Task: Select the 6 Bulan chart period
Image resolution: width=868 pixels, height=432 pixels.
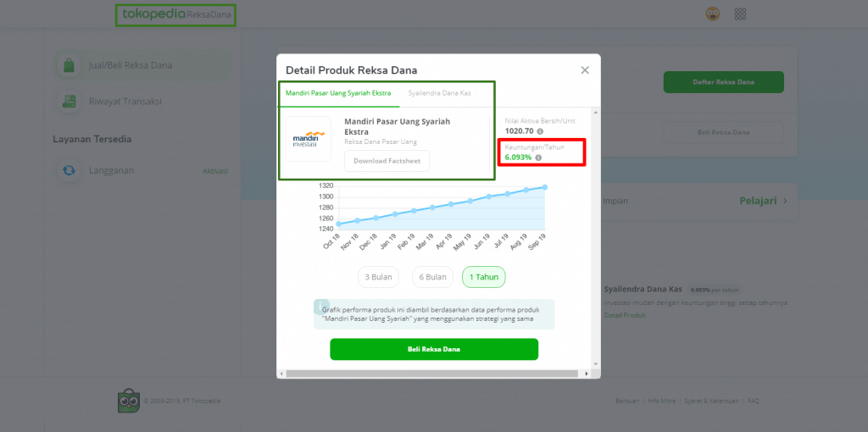Action: pos(433,277)
